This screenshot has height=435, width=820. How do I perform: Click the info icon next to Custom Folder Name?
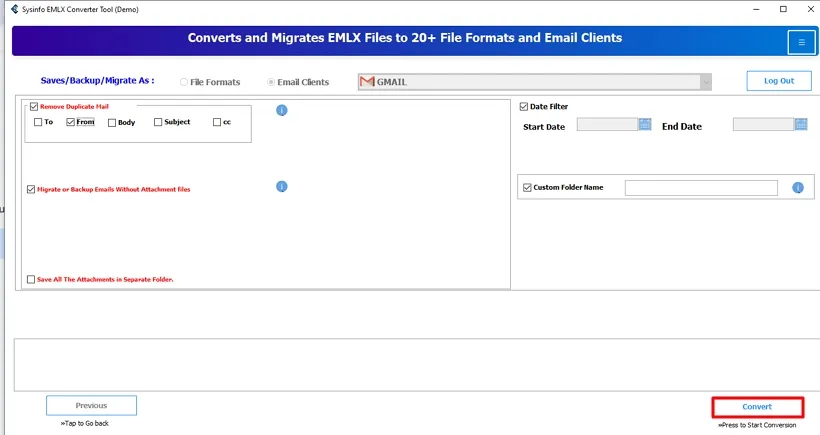click(x=798, y=187)
